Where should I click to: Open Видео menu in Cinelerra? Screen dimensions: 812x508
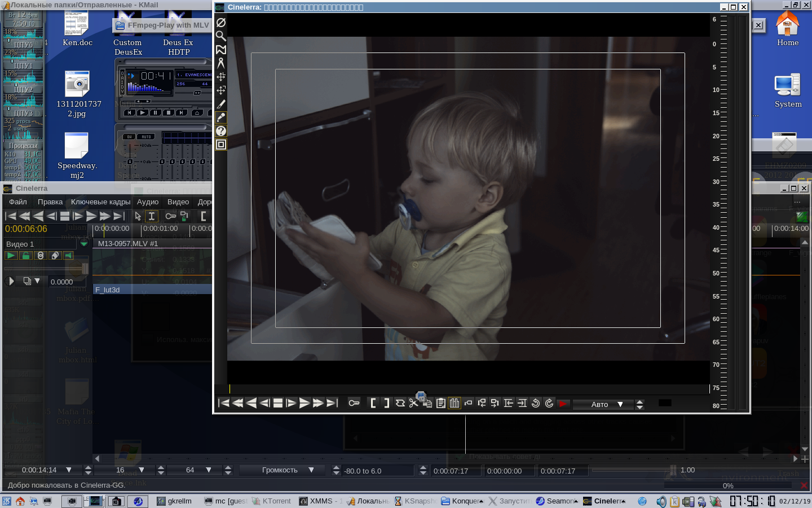point(178,202)
